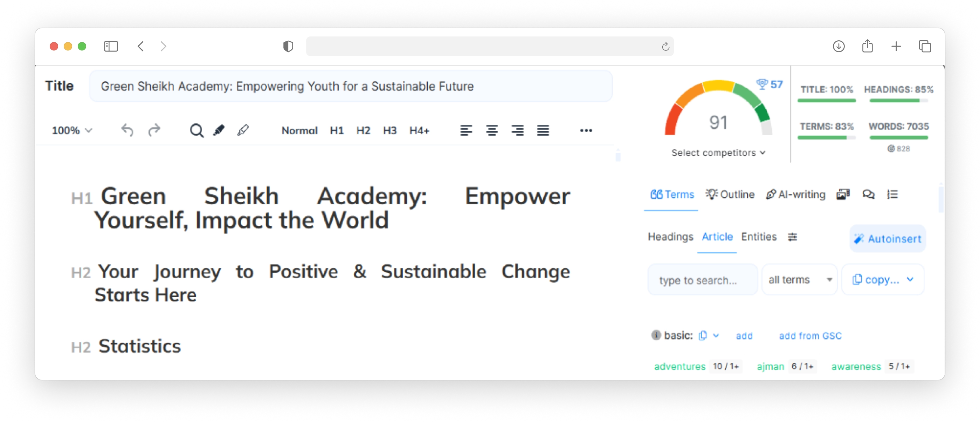Open the 100% zoom dropdown
The height and width of the screenshot is (422, 980).
[72, 131]
